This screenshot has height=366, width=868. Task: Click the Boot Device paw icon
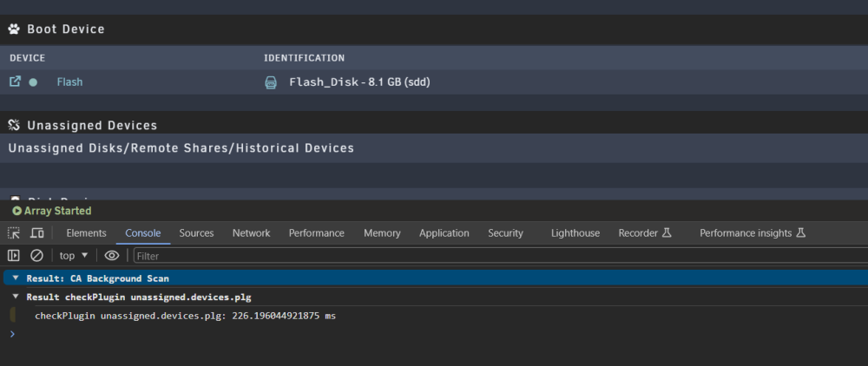[14, 29]
